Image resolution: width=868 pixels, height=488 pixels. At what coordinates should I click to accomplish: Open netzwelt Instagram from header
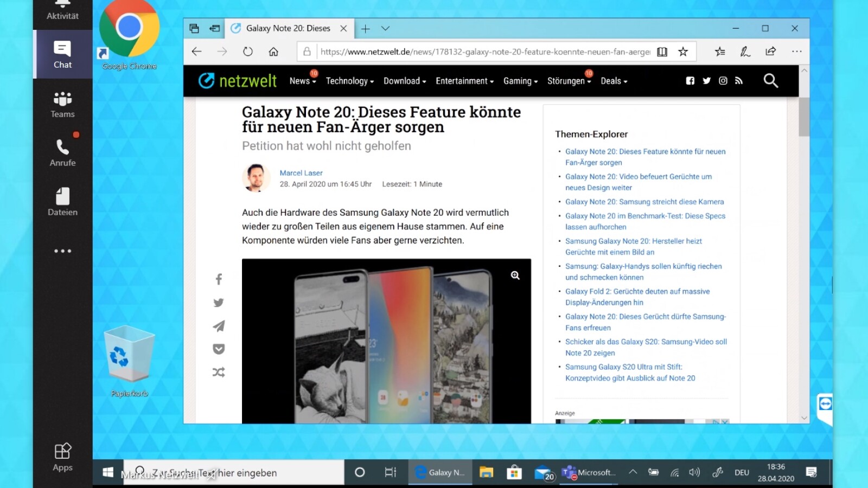click(x=723, y=81)
